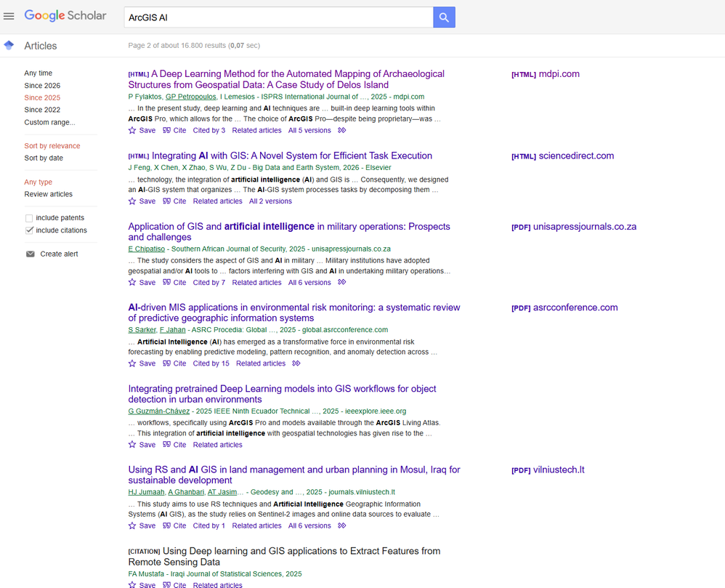Select the Any type filter
This screenshot has height=588, width=725.
click(x=39, y=182)
